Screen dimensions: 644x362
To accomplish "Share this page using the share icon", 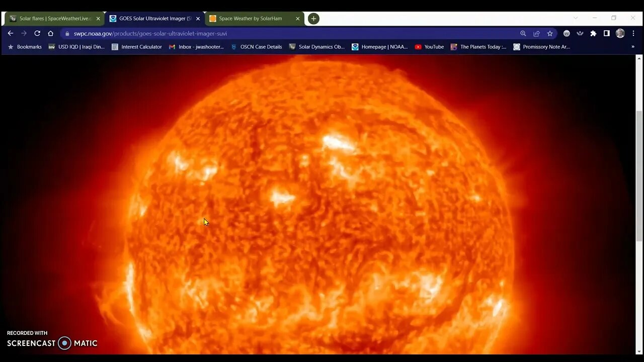I will 536,33.
